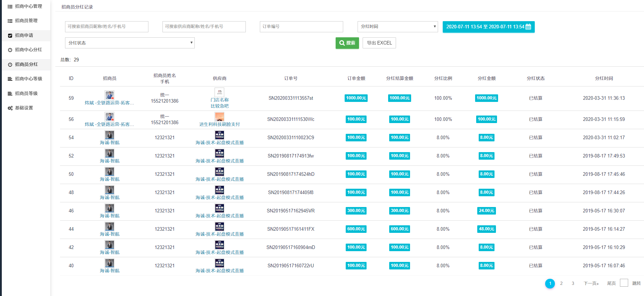The height and width of the screenshot is (296, 644).
Task: Click the 订单金额 column header
Action: (356, 78)
